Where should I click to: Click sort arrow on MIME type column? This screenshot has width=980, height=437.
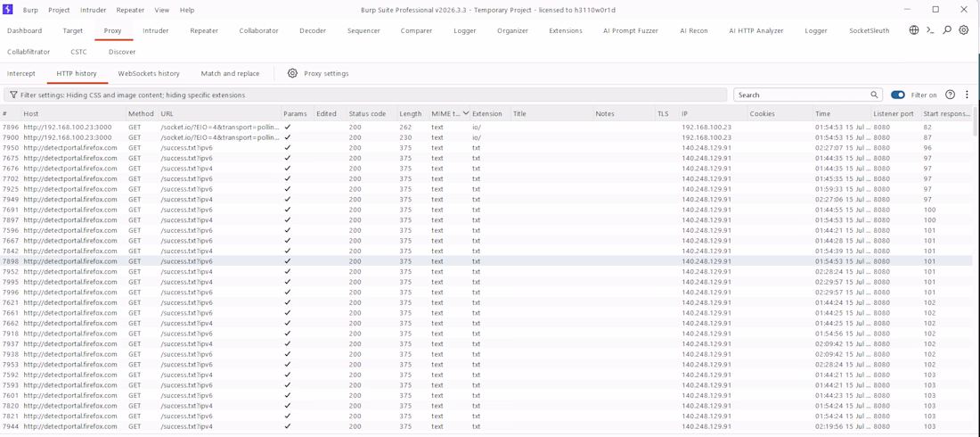[x=466, y=114]
